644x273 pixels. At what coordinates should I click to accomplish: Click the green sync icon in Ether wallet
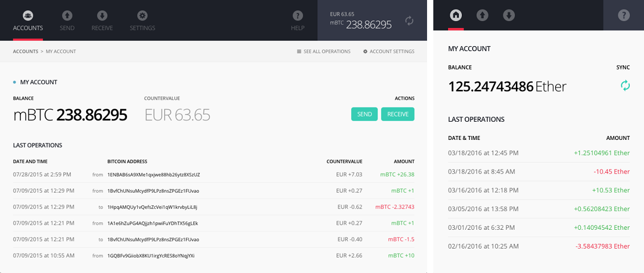[x=625, y=86]
